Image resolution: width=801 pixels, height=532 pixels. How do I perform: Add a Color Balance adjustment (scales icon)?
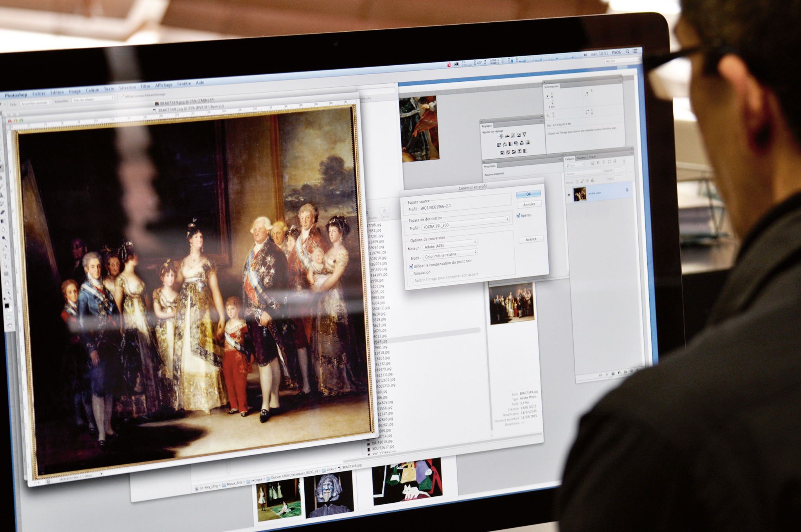point(505,144)
